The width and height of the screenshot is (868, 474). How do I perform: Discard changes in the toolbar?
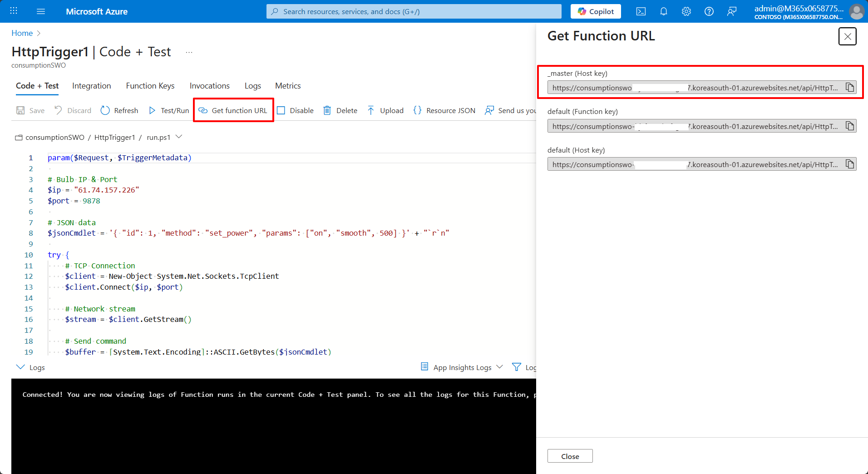tap(73, 110)
